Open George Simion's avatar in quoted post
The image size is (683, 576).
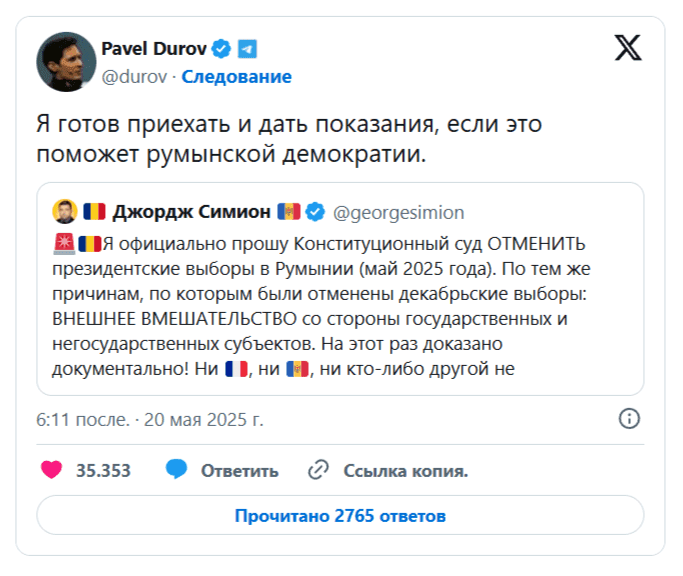(64, 212)
